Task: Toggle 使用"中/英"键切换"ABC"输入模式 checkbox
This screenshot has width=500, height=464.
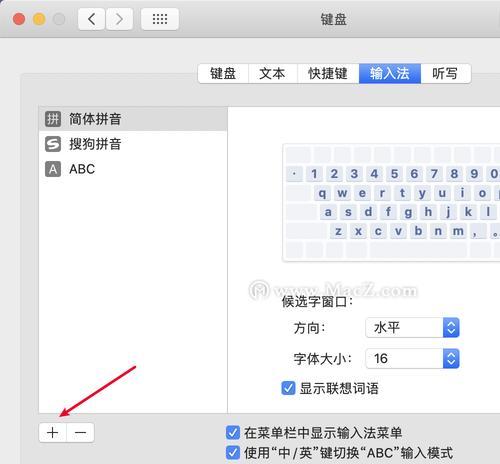Action: (x=233, y=453)
